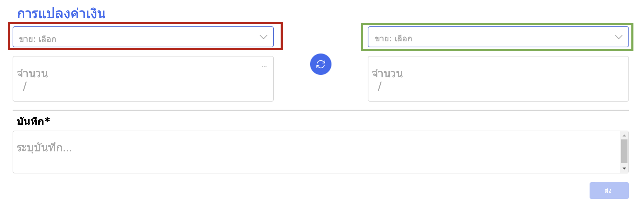Click the blue circular swap currencies icon
The height and width of the screenshot is (218, 644).
pyautogui.click(x=320, y=64)
